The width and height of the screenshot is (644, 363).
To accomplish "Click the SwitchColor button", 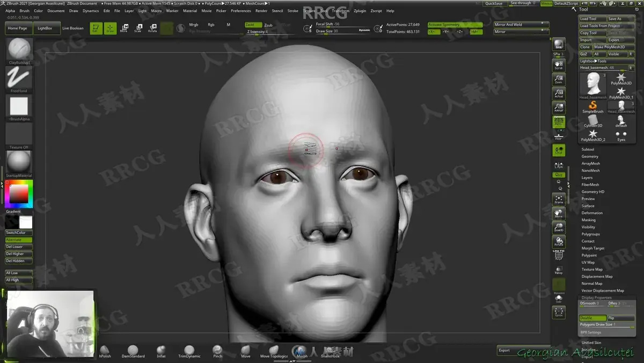I will 18,233.
